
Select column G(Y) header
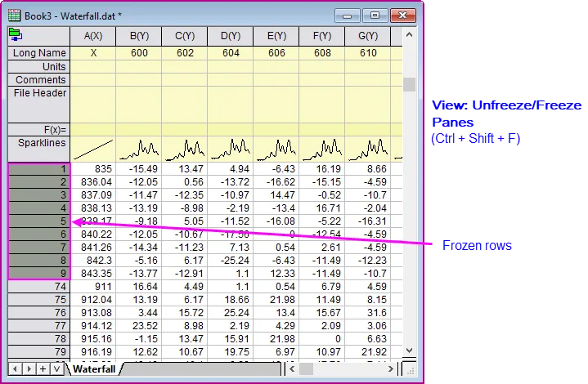click(x=368, y=36)
